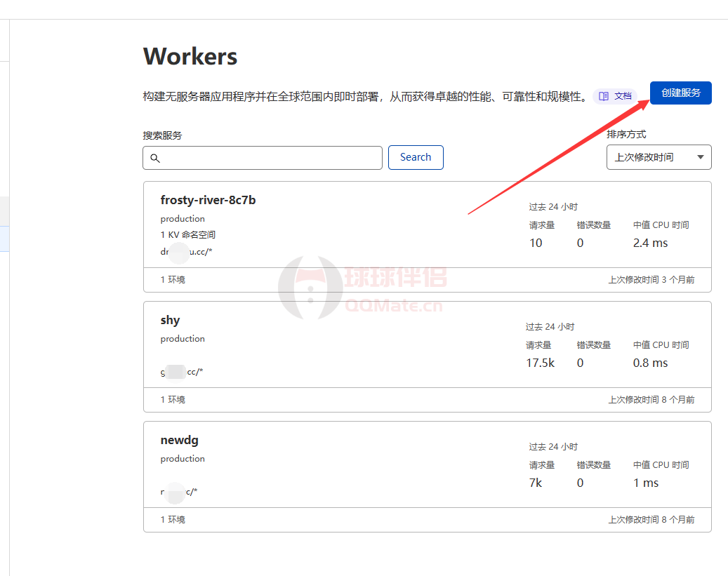Open the 排序方式 sort dropdown

pos(658,157)
